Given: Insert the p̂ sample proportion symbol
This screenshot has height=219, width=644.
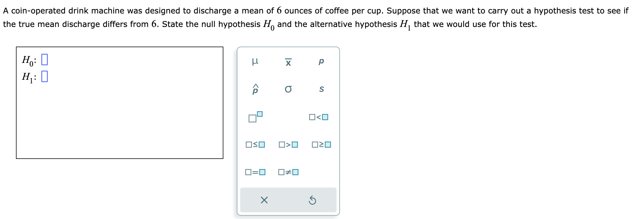Looking at the screenshot, I should coord(255,89).
